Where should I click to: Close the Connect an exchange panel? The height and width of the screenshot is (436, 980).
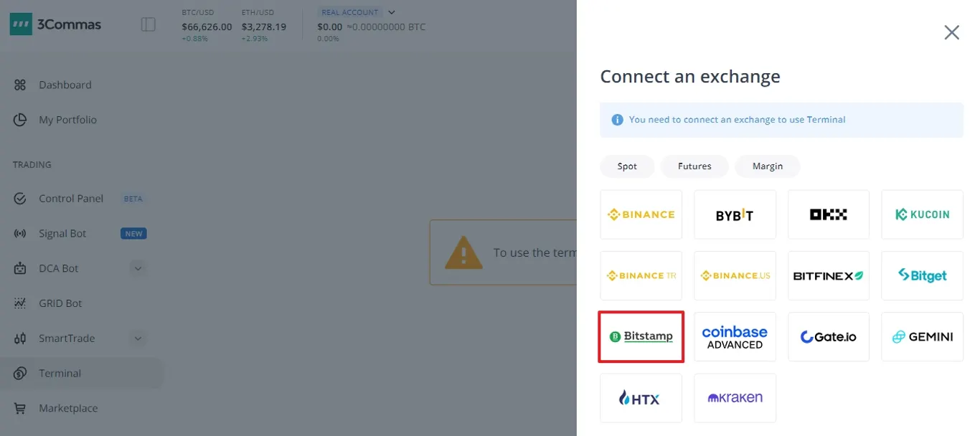coord(952,32)
